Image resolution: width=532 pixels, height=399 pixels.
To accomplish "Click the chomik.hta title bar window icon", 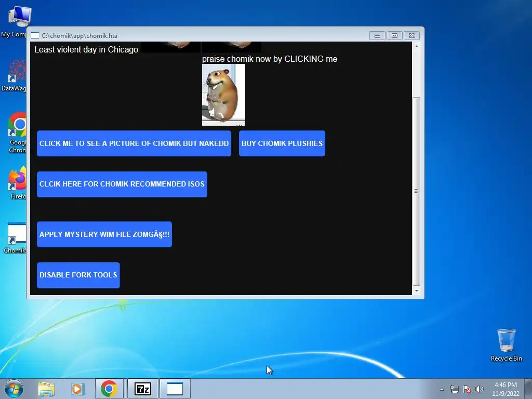I will point(35,36).
